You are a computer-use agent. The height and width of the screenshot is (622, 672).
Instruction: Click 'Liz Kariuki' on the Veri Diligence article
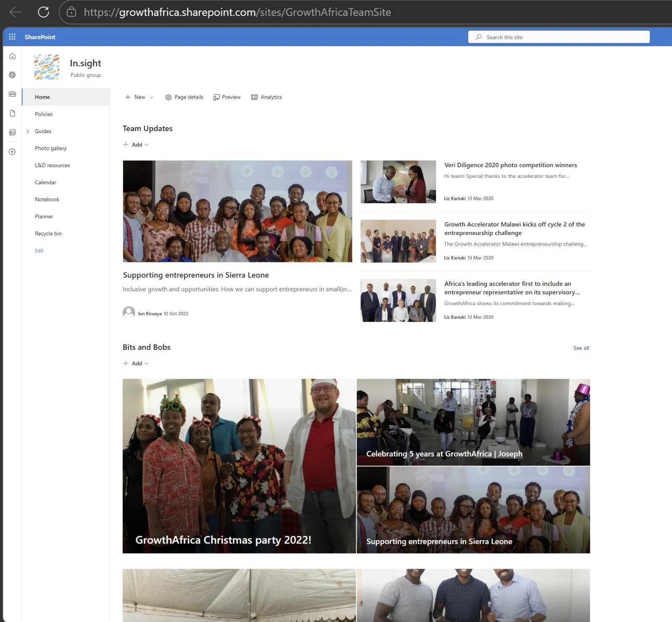[x=455, y=199]
